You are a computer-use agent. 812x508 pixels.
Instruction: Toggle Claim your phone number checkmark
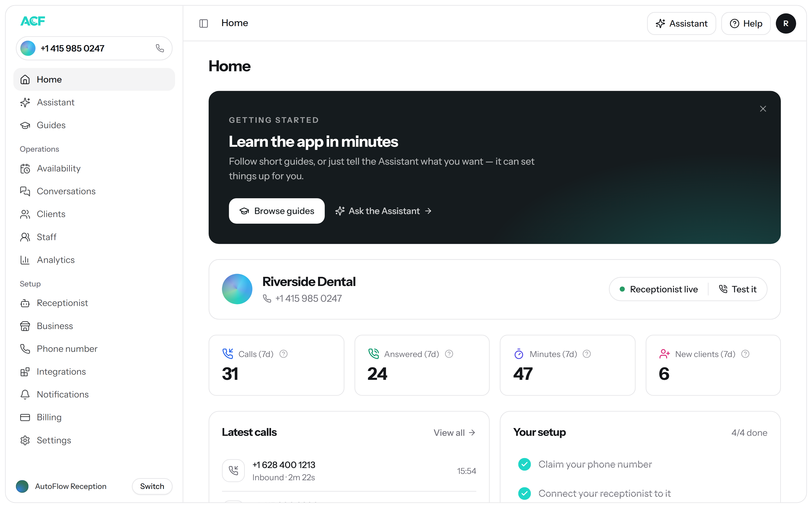coord(524,464)
